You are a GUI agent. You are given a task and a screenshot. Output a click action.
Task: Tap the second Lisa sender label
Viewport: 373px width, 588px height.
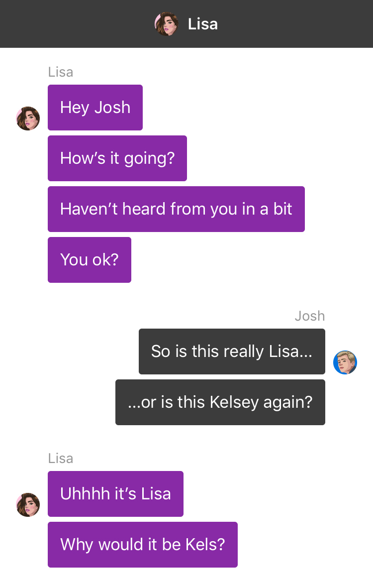coord(61,458)
